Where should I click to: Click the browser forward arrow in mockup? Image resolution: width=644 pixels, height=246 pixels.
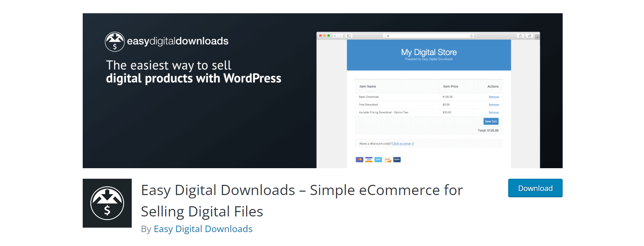coord(340,36)
